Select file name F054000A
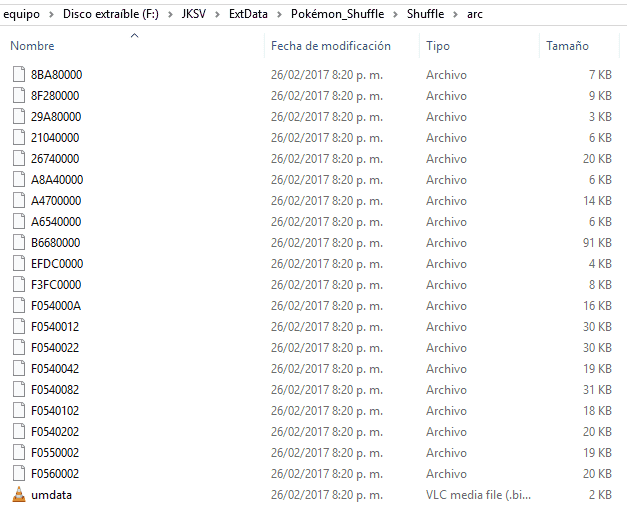 click(56, 306)
